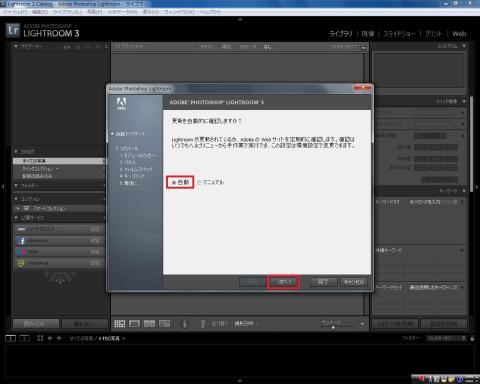480x384 pixels.
Task: Add a collection with コレクション plus icon
Action: 104,199
